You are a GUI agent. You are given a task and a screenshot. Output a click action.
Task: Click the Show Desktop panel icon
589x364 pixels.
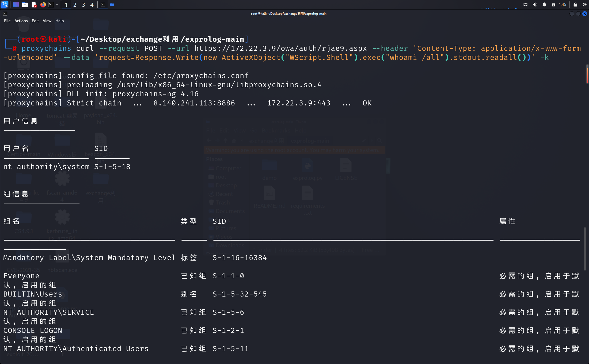[16, 5]
